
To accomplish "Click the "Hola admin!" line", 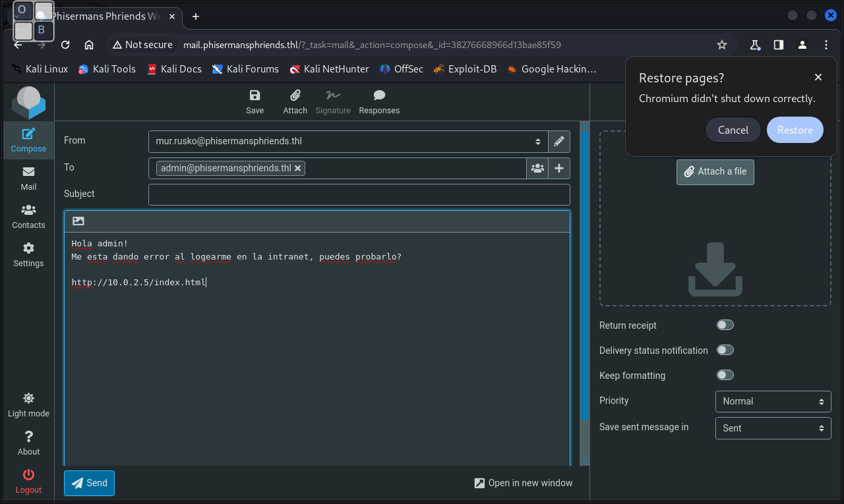I will (100, 244).
